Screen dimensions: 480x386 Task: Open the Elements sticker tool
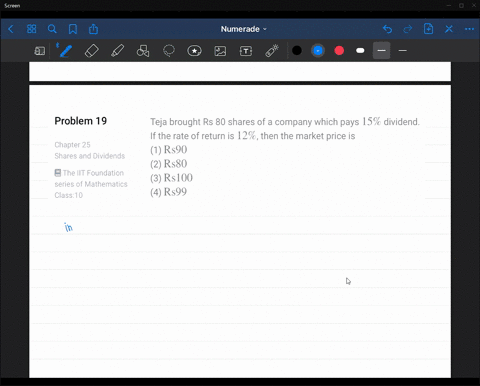[x=194, y=51]
